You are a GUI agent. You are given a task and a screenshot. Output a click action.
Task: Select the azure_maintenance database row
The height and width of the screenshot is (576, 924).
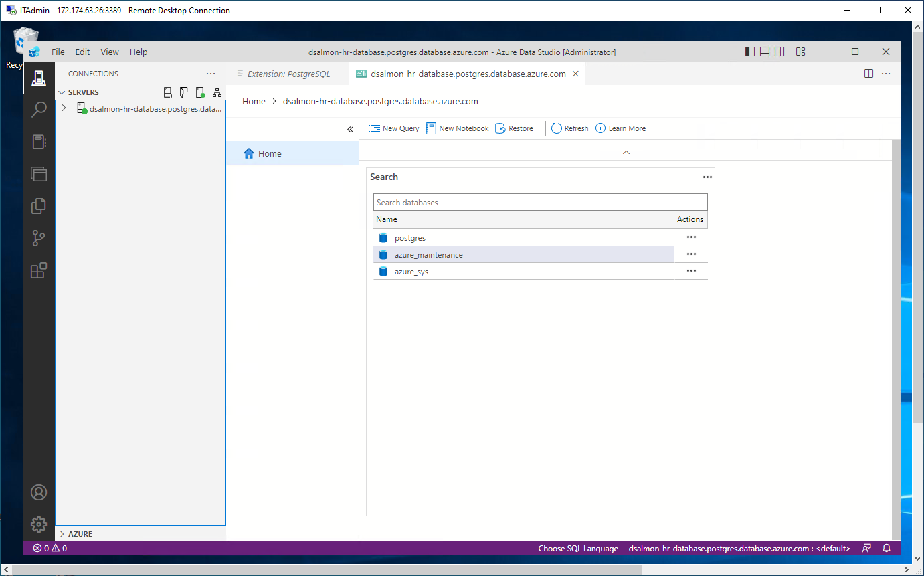(x=540, y=254)
